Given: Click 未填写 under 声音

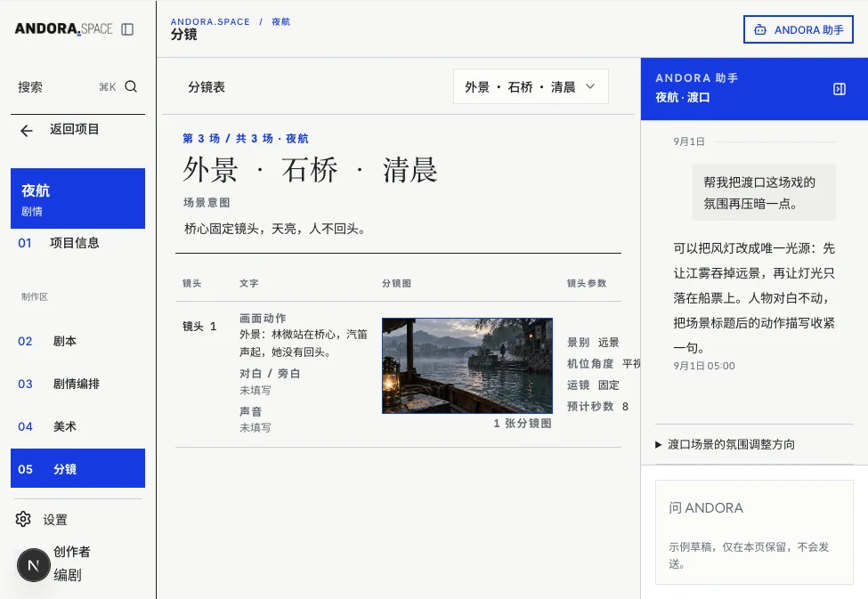Looking at the screenshot, I should coord(256,427).
